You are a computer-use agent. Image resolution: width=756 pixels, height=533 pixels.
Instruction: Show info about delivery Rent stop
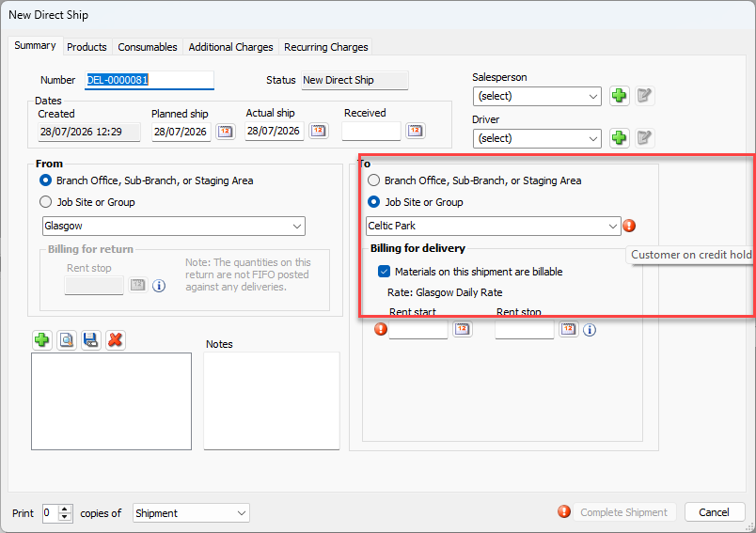(x=590, y=330)
